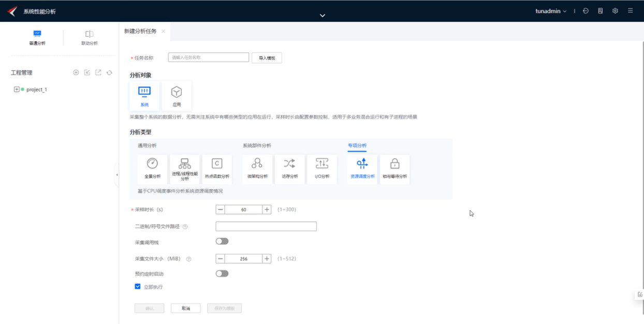Click the 系统性能分析 logo icon
This screenshot has width=644, height=324.
pos(12,11)
